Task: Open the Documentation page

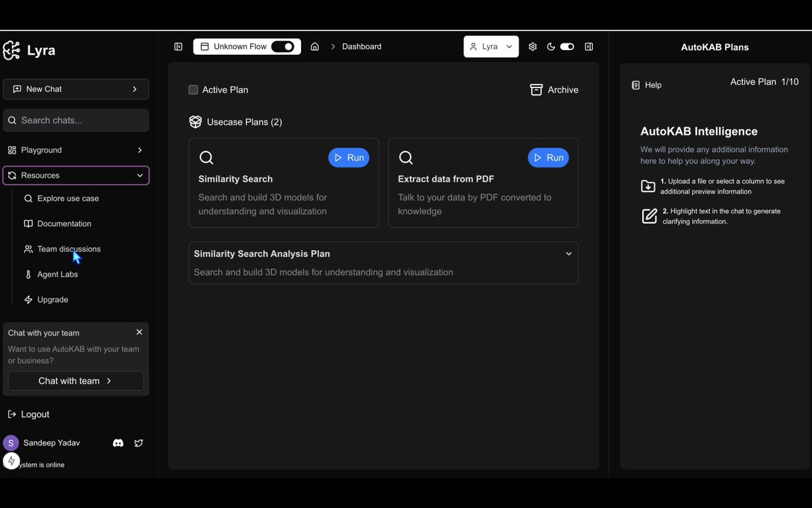Action: click(64, 224)
